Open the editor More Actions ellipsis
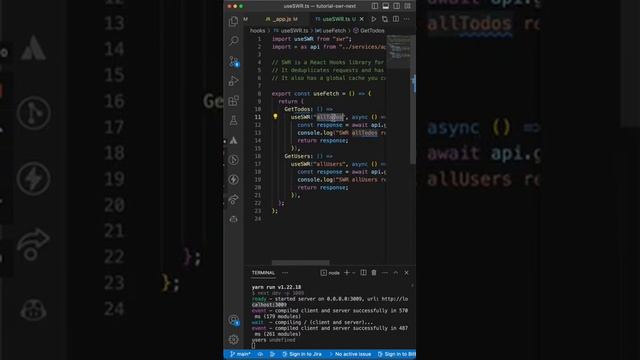640x360 pixels. click(407, 19)
